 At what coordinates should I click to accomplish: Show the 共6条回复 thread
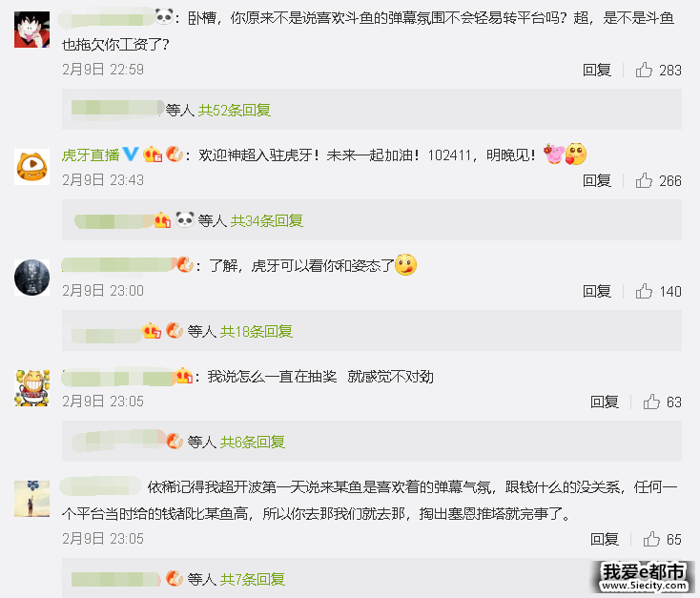pos(252,443)
